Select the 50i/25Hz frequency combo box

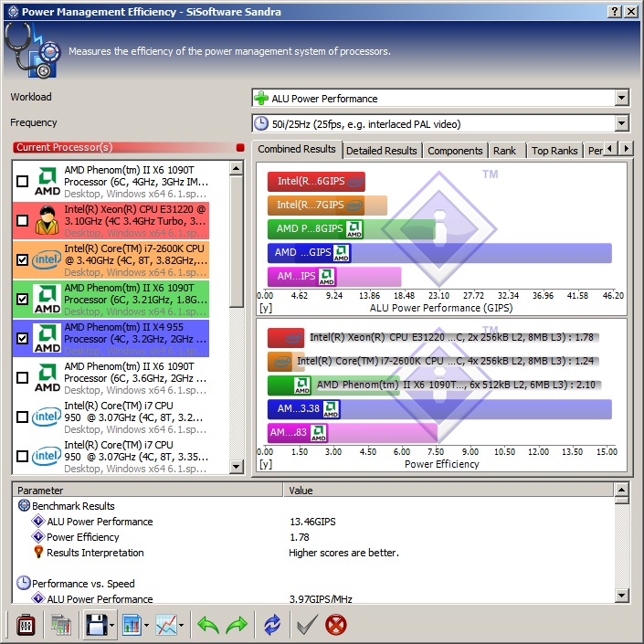(x=440, y=123)
